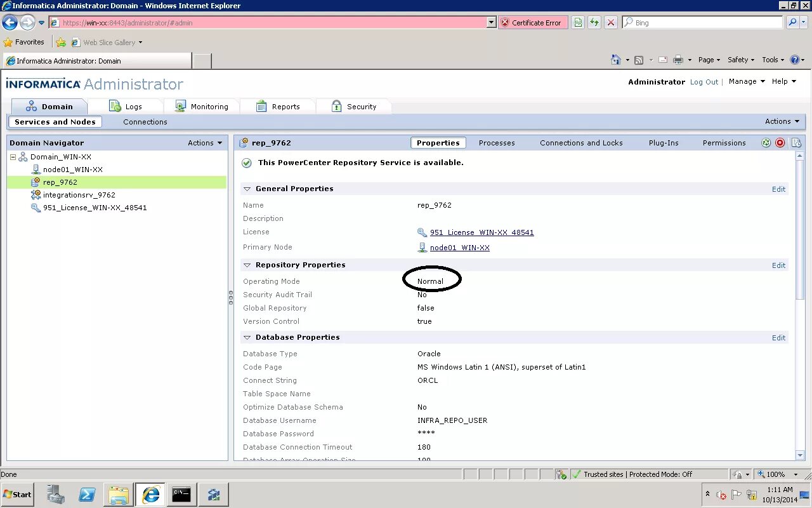Open Server Manager from the taskbar
Image resolution: width=812 pixels, height=508 pixels.
[56, 494]
